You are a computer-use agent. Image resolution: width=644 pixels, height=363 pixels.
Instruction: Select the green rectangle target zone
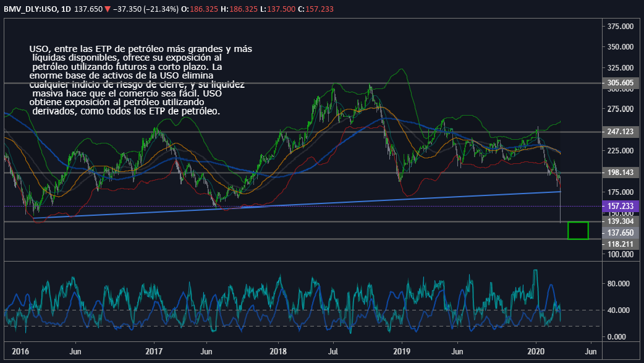point(578,231)
